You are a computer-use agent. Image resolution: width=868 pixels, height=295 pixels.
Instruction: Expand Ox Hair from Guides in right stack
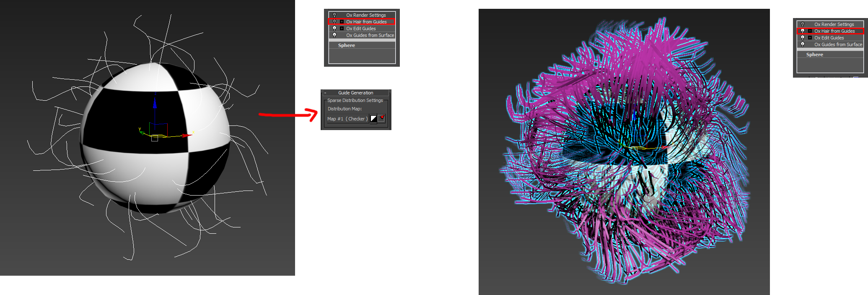[810, 31]
